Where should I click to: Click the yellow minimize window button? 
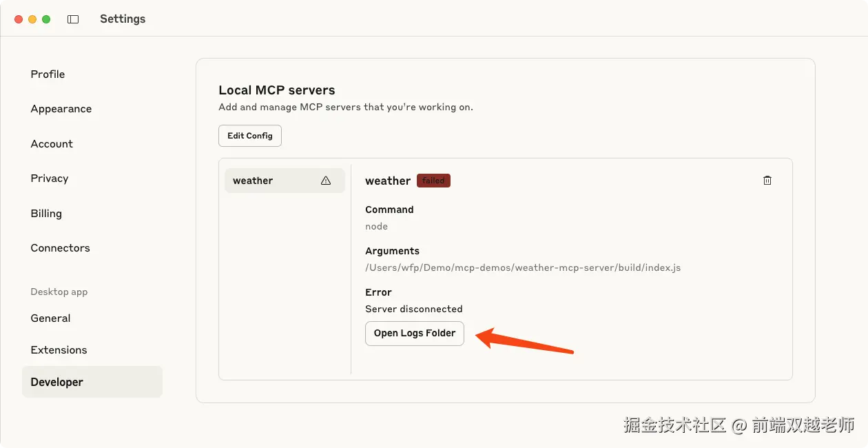pyautogui.click(x=32, y=19)
